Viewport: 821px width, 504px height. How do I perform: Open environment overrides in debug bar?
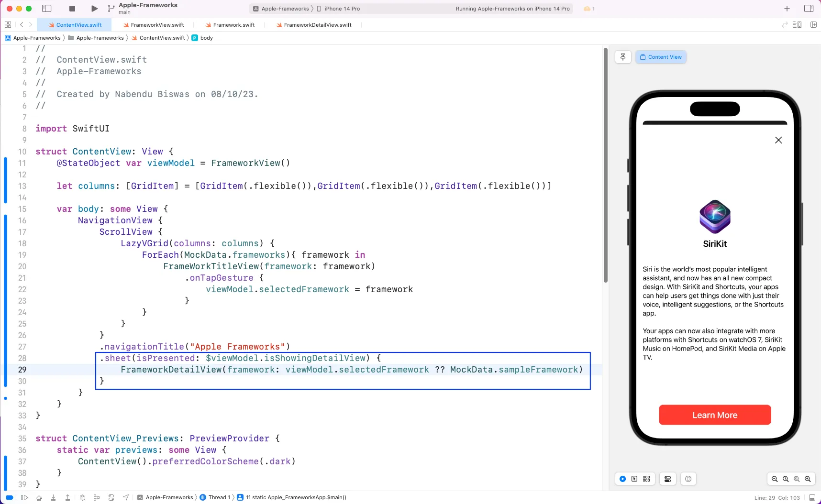pyautogui.click(x=111, y=497)
